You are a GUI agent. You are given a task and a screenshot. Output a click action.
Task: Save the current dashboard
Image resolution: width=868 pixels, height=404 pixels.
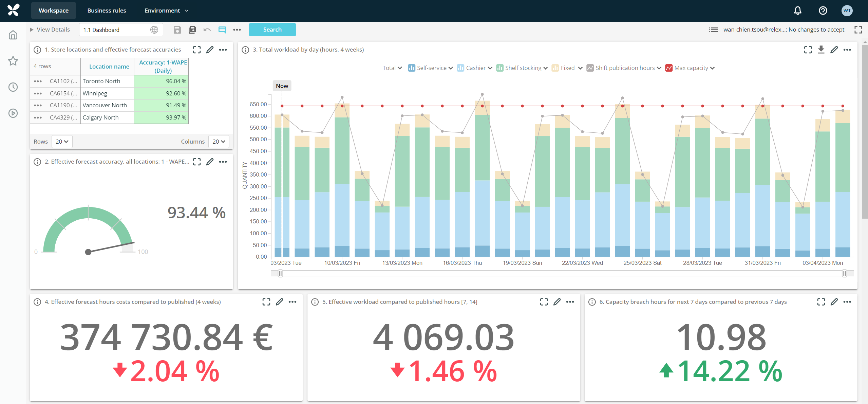pyautogui.click(x=177, y=30)
